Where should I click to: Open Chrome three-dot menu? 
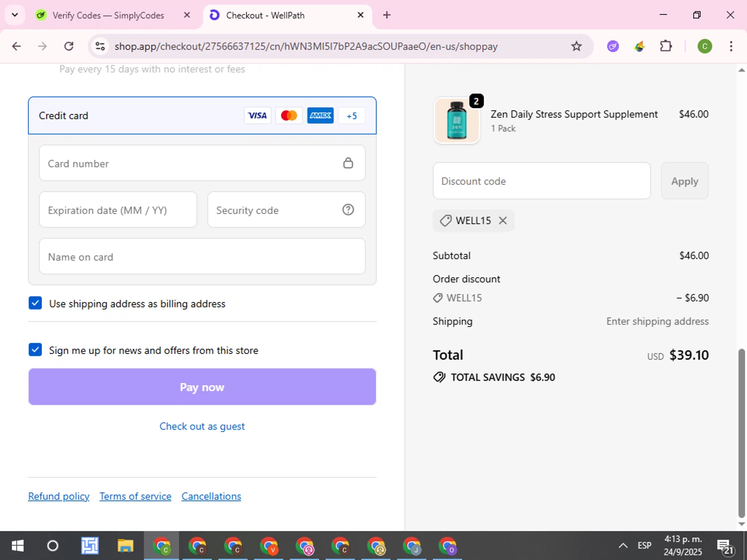click(731, 46)
